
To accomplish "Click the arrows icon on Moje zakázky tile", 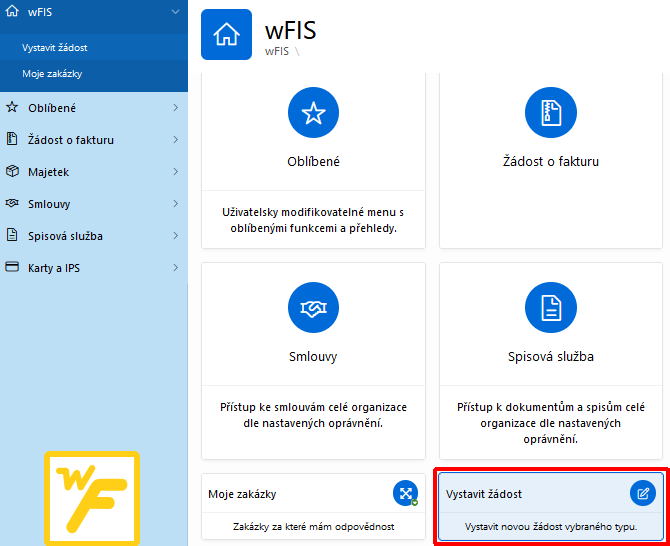I will pos(406,493).
